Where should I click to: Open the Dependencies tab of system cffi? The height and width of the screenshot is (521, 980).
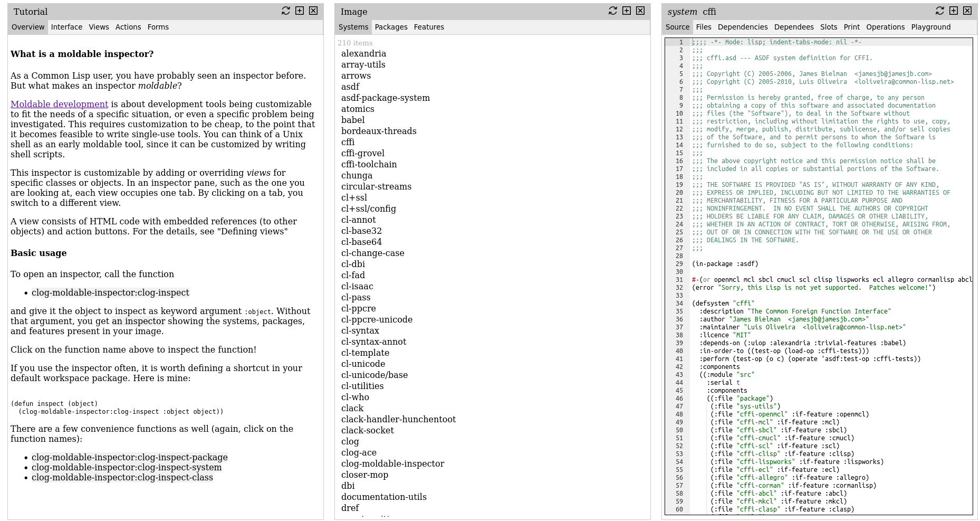[x=742, y=27]
